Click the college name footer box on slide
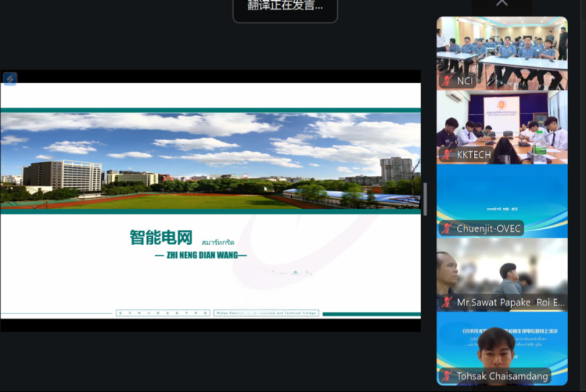The image size is (586, 392). (x=266, y=313)
